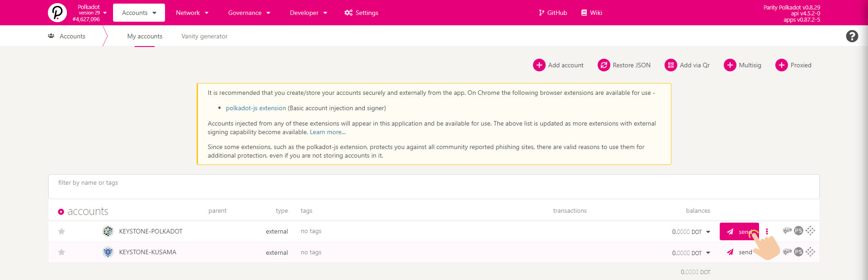Screen dimensions: 868x280
Task: Open the Network dropdown menu
Action: (x=192, y=13)
